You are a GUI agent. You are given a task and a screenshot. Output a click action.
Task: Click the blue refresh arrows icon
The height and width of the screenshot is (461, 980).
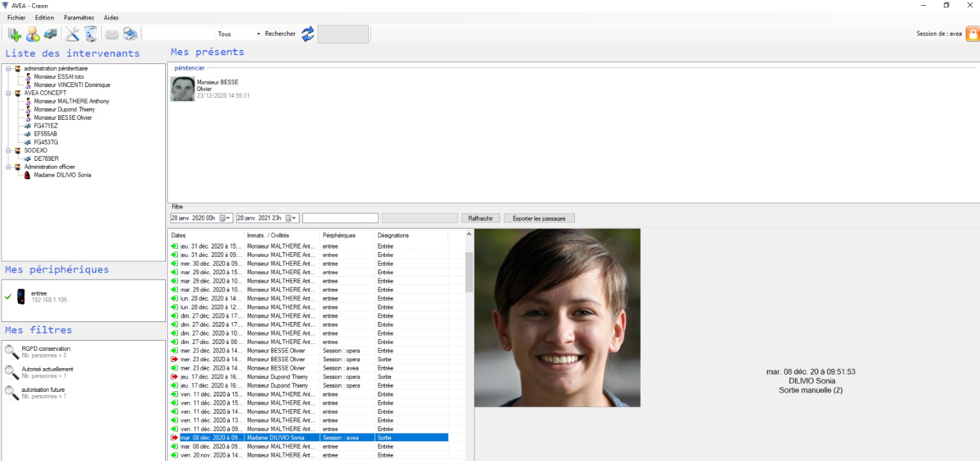(x=308, y=34)
